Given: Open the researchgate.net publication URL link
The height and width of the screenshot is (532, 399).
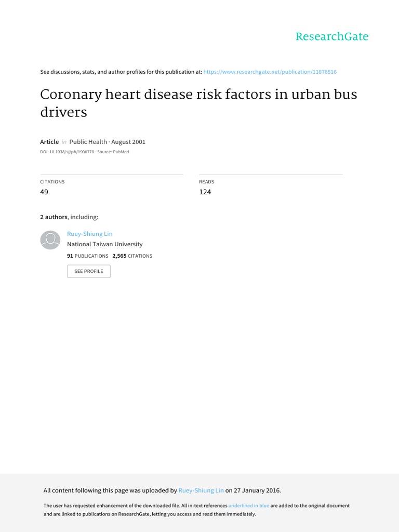Looking at the screenshot, I should pyautogui.click(x=270, y=72).
